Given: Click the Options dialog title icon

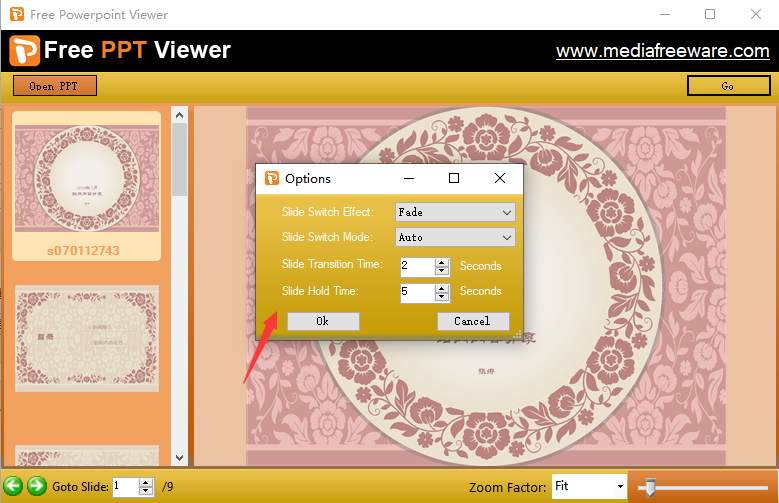Looking at the screenshot, I should (271, 179).
